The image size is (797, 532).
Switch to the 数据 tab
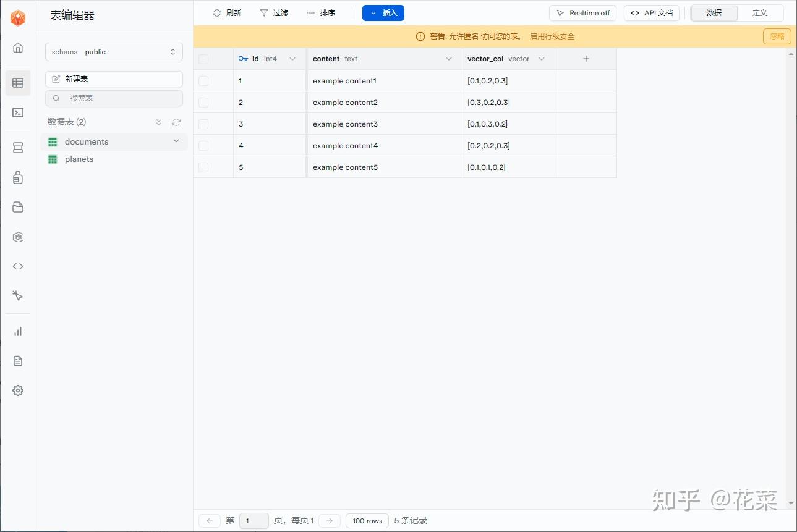pyautogui.click(x=714, y=12)
